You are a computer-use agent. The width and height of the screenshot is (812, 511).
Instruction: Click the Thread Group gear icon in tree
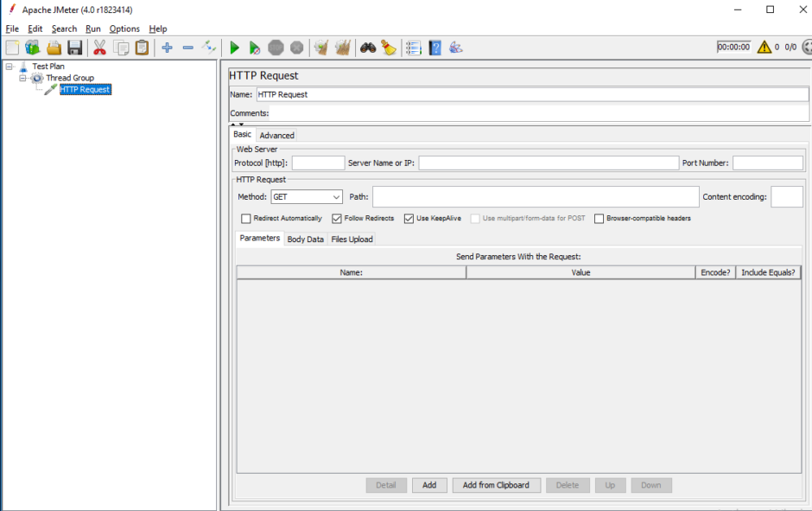[37, 79]
